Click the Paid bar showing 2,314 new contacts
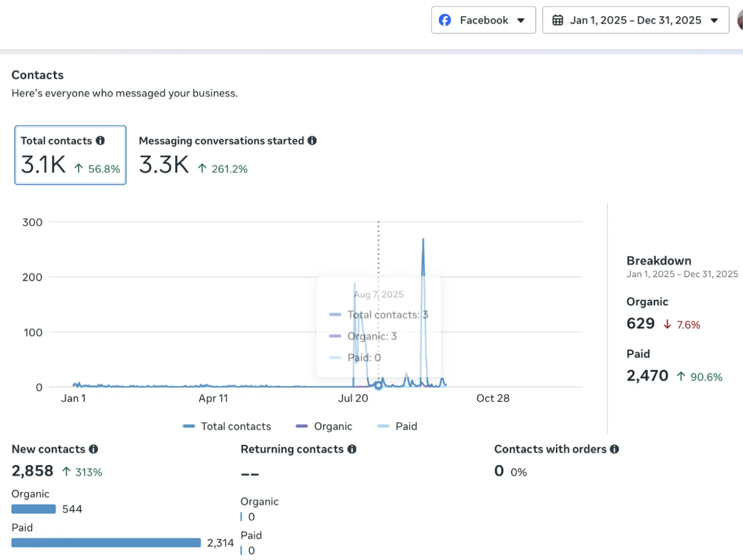Image resolution: width=743 pixels, height=560 pixels. (x=106, y=543)
